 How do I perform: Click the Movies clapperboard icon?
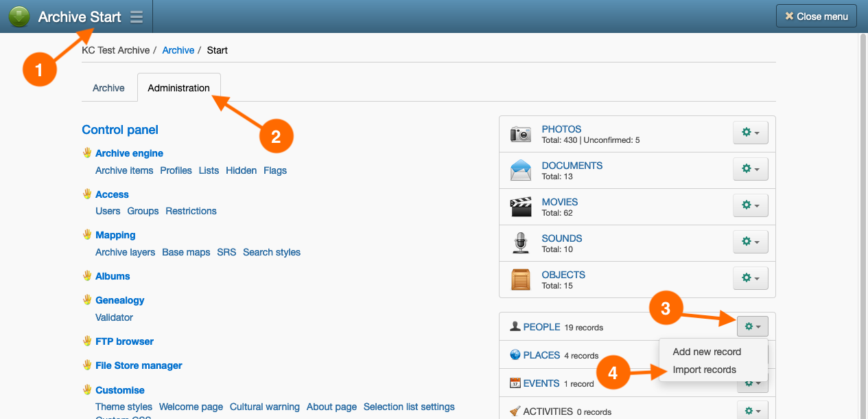[x=521, y=207]
